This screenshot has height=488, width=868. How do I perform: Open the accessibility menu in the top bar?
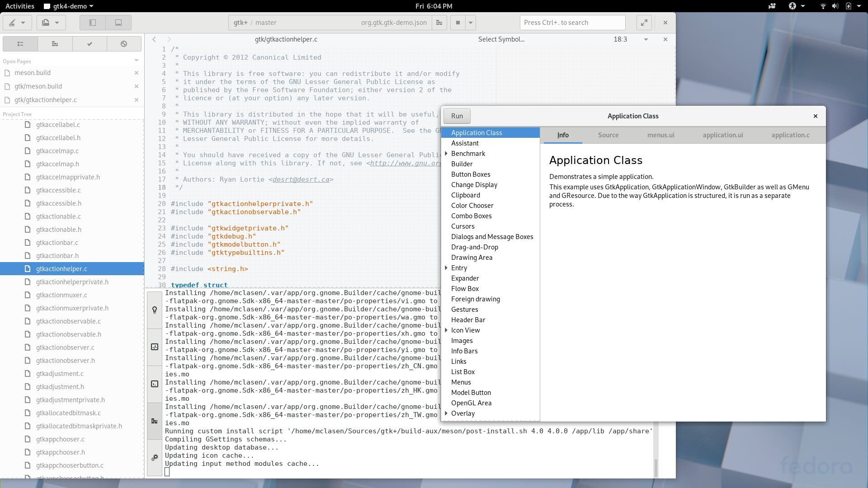point(797,6)
